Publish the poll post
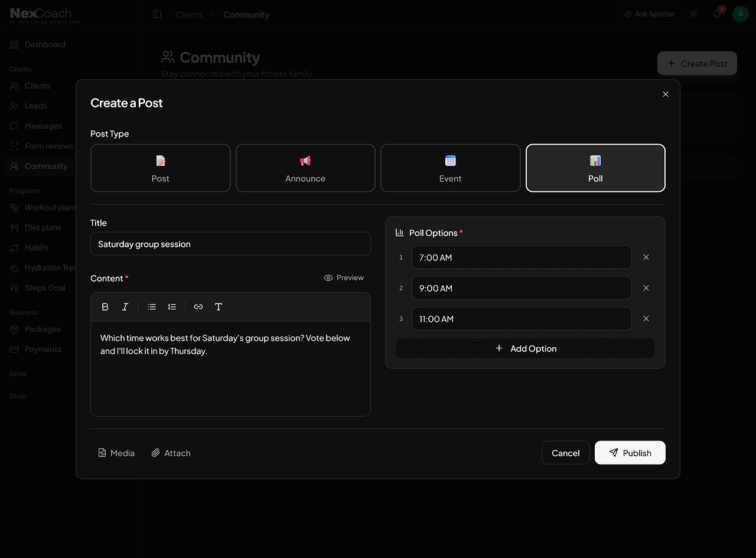The height and width of the screenshot is (558, 756). click(630, 453)
